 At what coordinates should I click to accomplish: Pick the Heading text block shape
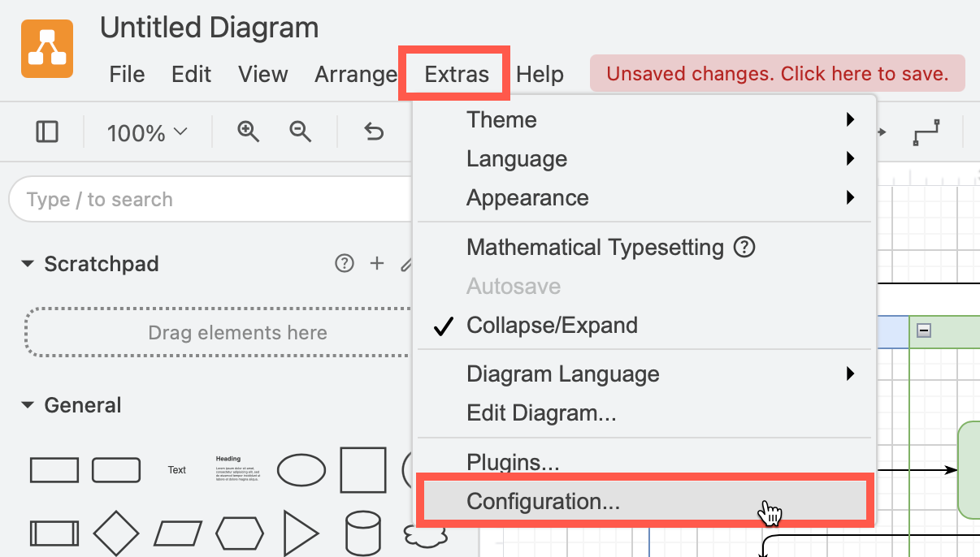[237, 469]
